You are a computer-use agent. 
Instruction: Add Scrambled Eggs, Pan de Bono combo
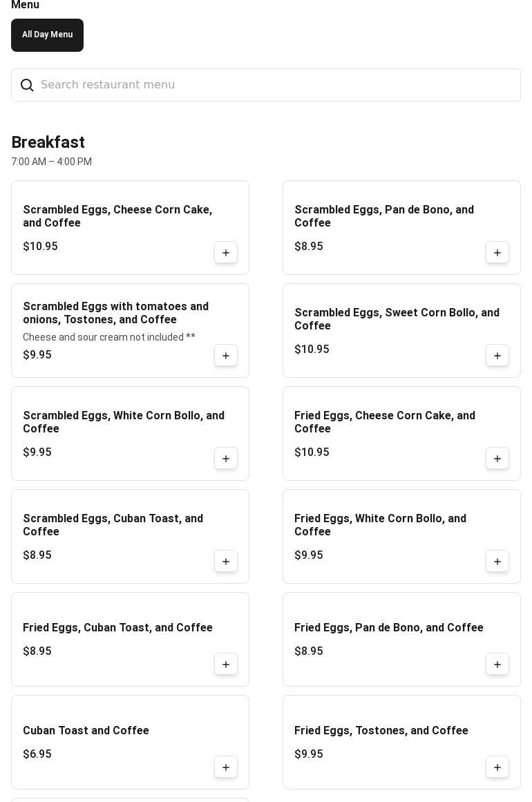click(x=497, y=253)
